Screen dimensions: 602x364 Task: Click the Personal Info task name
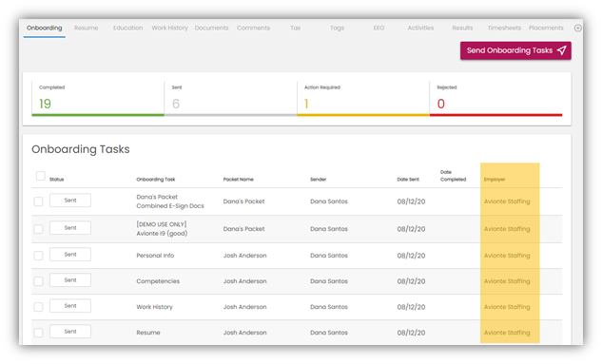[x=155, y=256]
